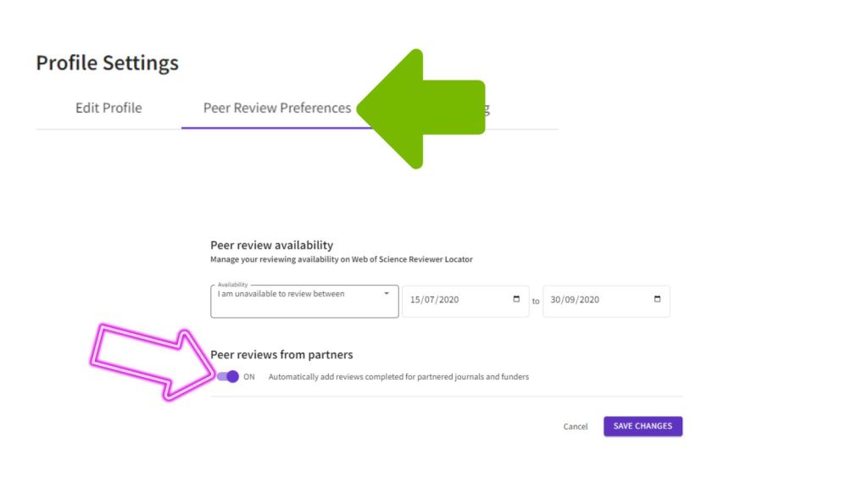Viewport: 868px width, 488px height.
Task: Open the start date calendar picker icon
Action: point(517,300)
